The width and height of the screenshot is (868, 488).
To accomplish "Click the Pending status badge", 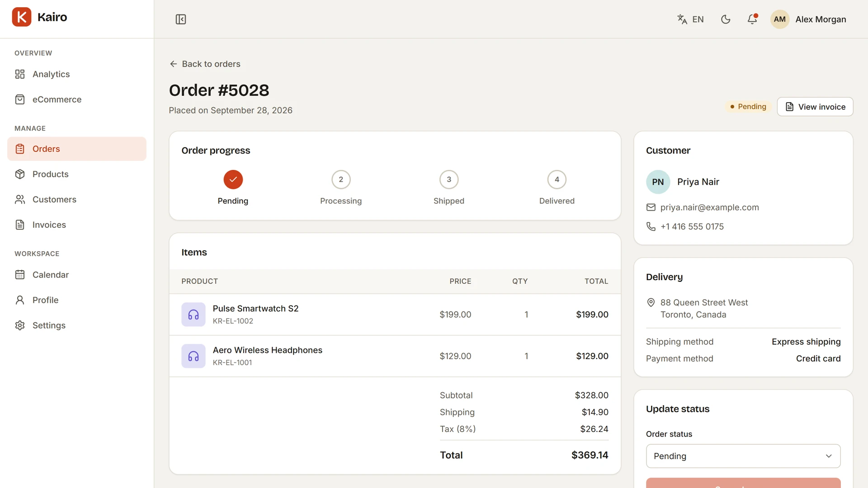I will point(748,107).
